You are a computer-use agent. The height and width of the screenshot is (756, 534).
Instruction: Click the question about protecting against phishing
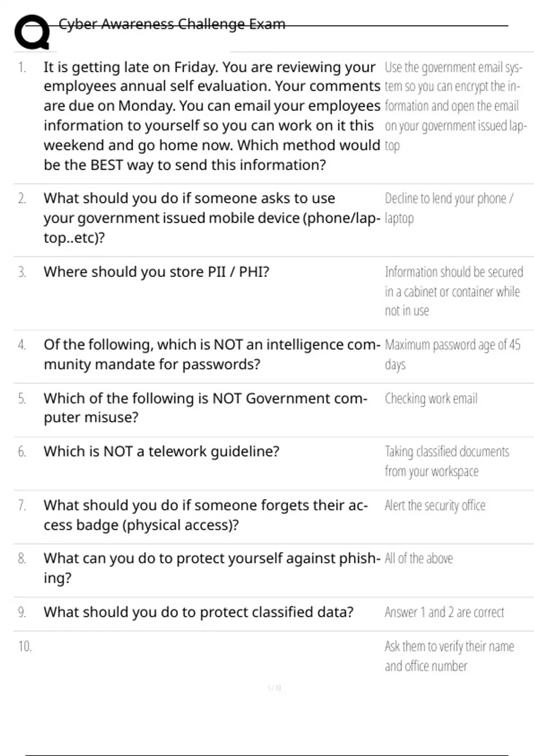(x=211, y=568)
